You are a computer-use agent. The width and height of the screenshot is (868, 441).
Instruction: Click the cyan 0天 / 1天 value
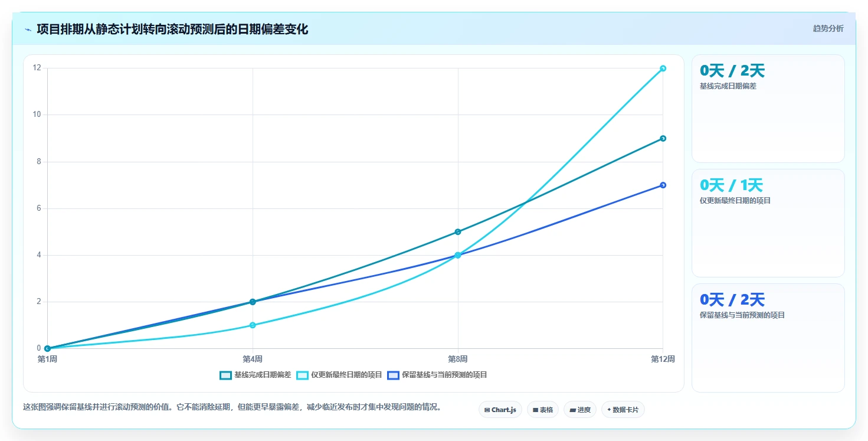click(731, 185)
